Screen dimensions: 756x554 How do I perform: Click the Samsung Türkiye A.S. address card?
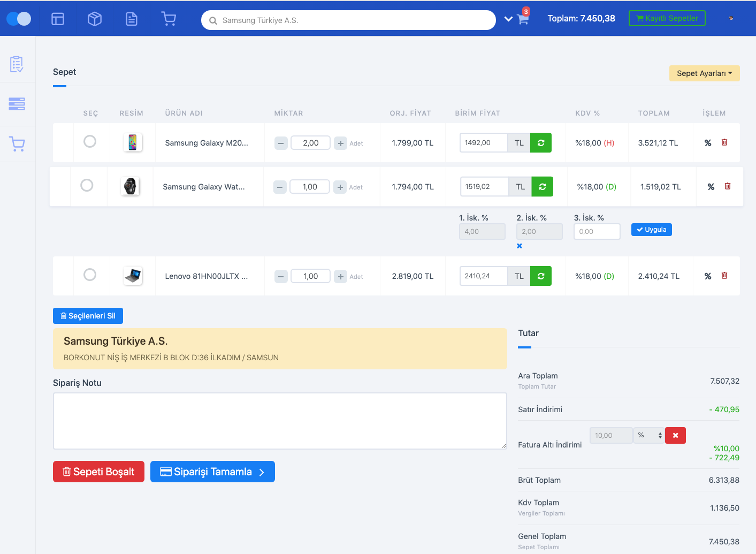pyautogui.click(x=280, y=348)
